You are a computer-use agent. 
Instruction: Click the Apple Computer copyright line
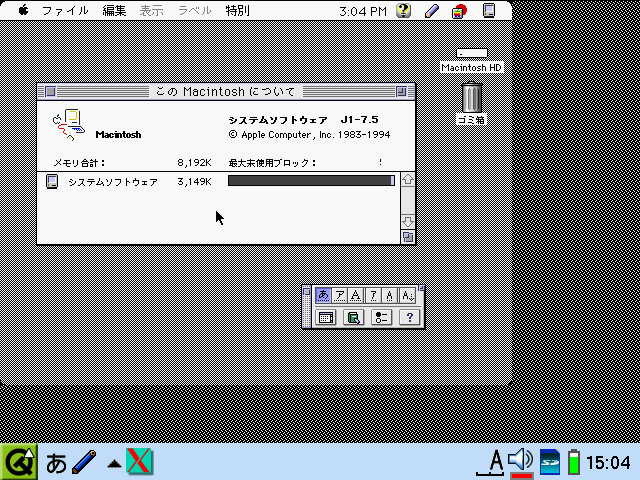309,135
